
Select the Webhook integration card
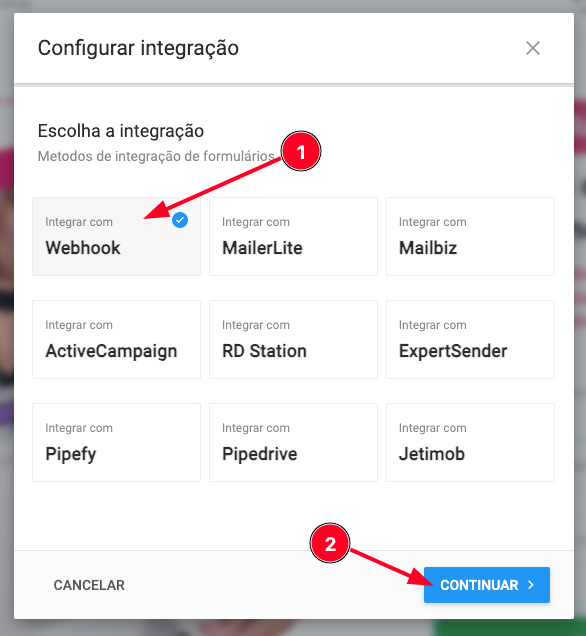116,236
